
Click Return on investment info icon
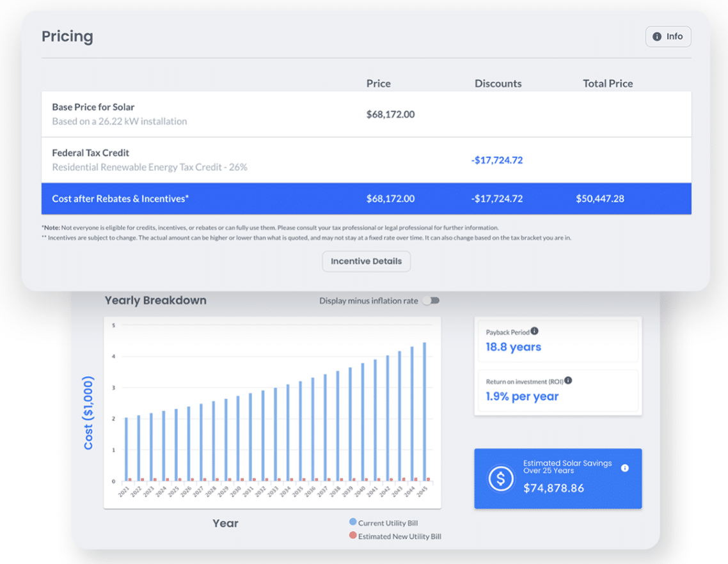pos(568,380)
